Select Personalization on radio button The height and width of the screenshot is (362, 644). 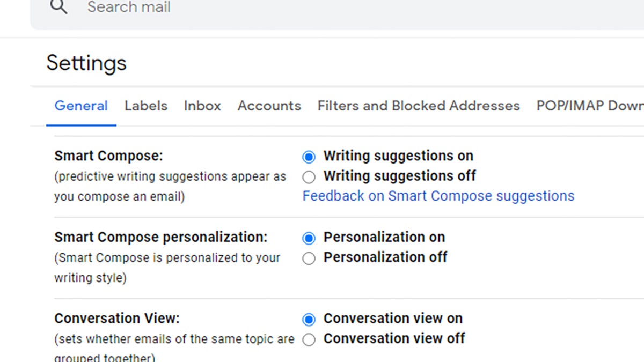click(309, 238)
